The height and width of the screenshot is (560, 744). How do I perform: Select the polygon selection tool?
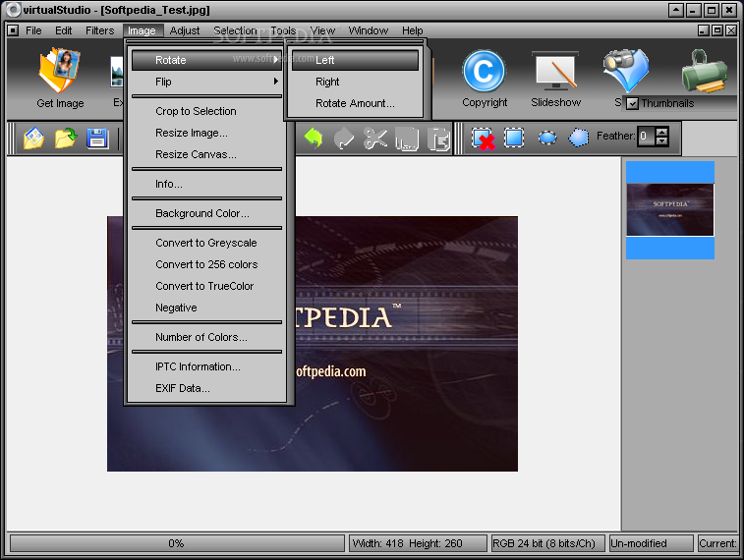coord(579,138)
